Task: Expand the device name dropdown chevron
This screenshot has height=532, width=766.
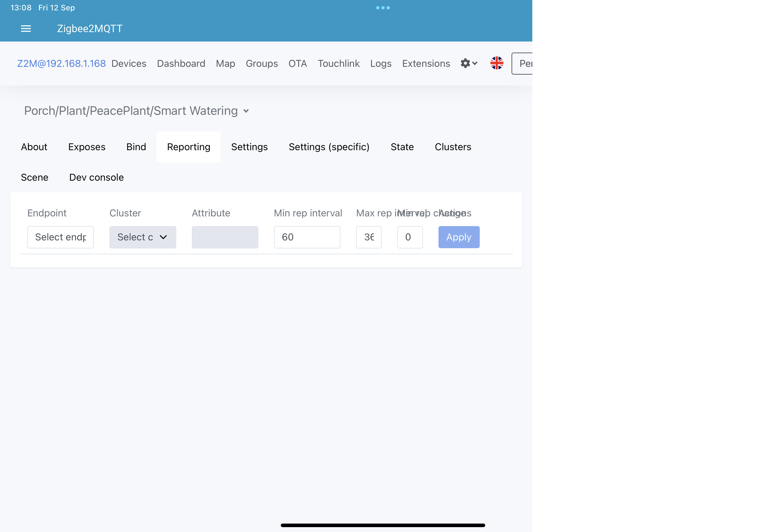Action: tap(246, 111)
